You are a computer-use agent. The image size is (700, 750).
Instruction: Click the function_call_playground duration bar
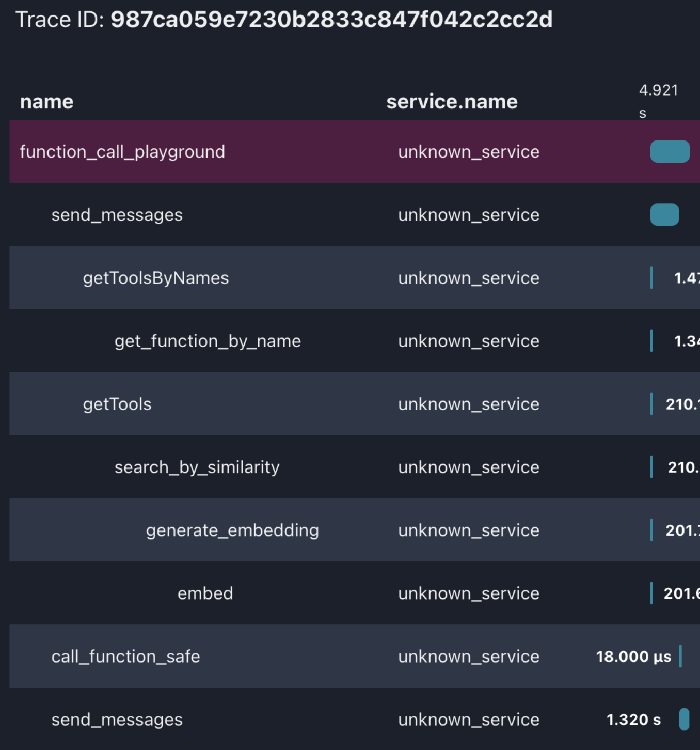coord(670,151)
